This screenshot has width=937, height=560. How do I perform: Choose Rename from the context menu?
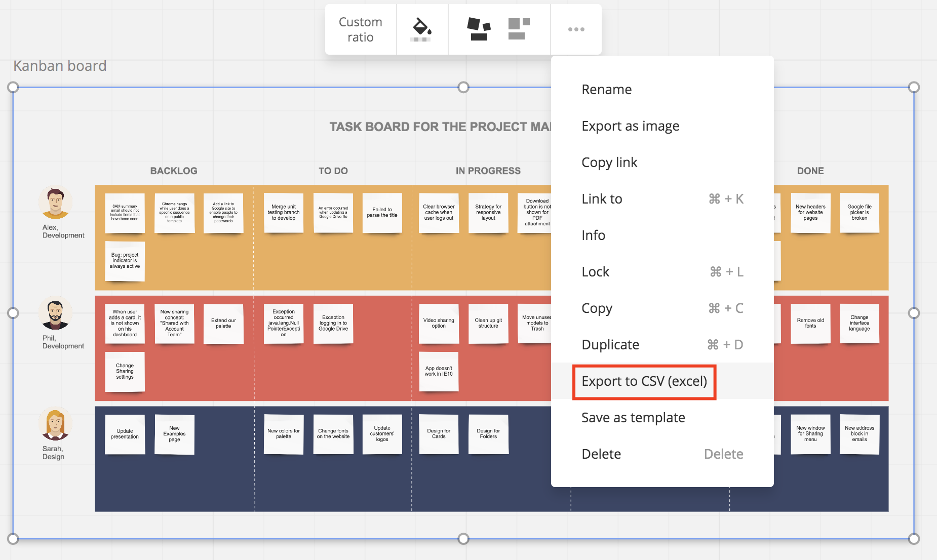click(x=606, y=90)
